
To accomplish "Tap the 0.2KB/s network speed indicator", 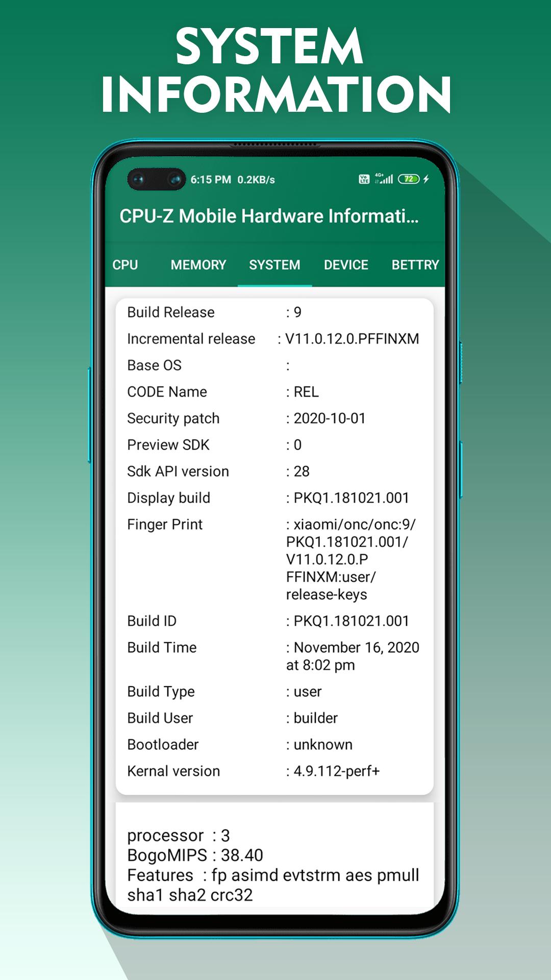I will coord(256,180).
